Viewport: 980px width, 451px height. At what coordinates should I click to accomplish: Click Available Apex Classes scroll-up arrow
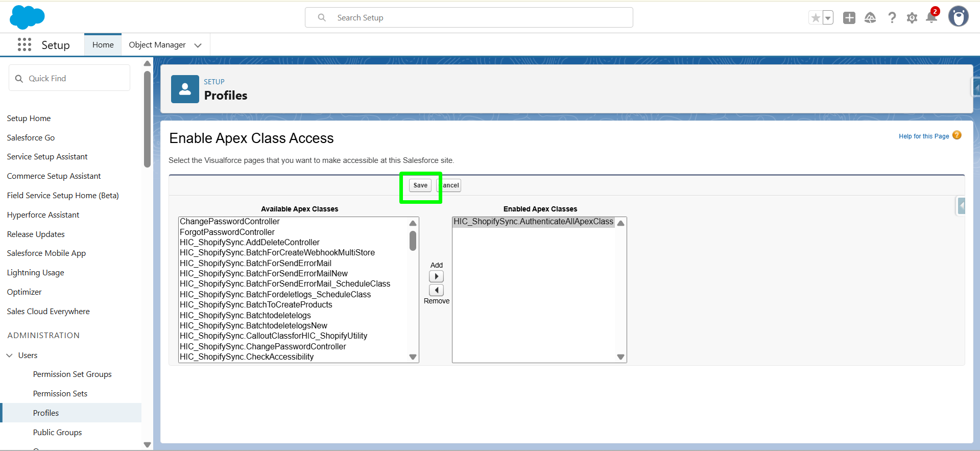coord(413,223)
